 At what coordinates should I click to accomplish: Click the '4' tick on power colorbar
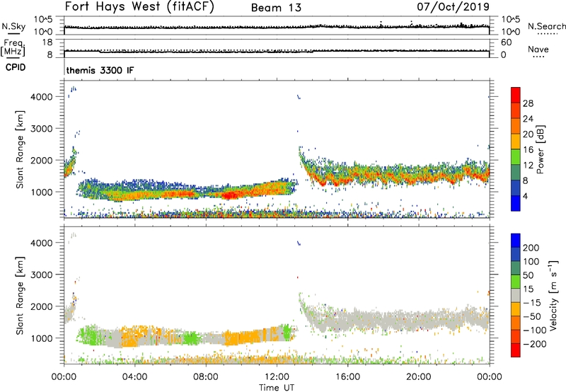(x=525, y=196)
